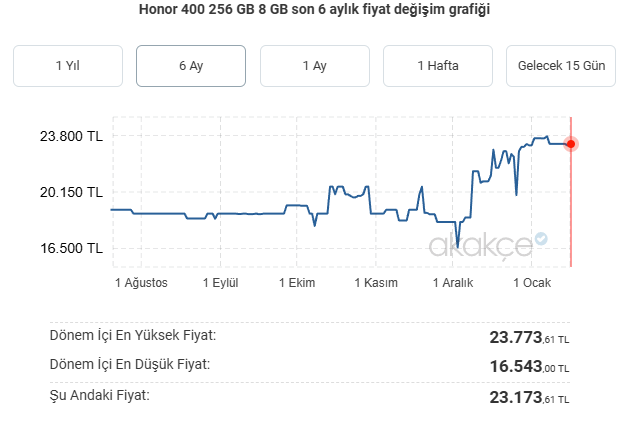622x422 pixels.
Task: Click the highest price value 23.773,61 TL
Action: [529, 338]
